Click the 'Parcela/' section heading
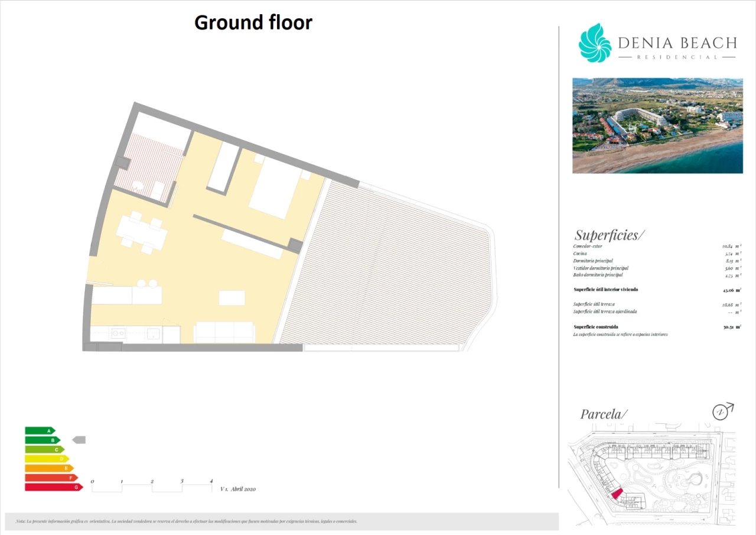Viewport: 756px width, 535px height. click(x=604, y=414)
